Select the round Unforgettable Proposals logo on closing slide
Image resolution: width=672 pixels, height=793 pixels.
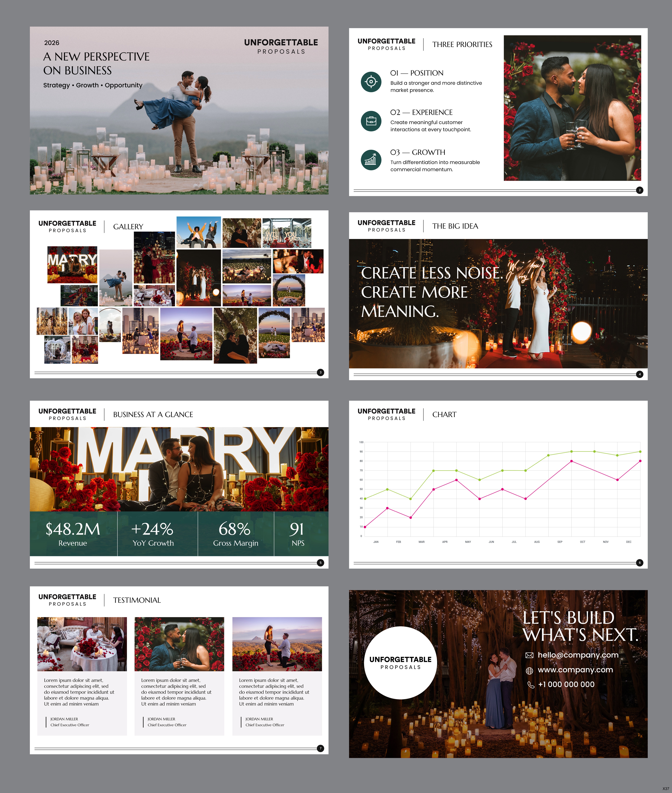click(x=400, y=663)
